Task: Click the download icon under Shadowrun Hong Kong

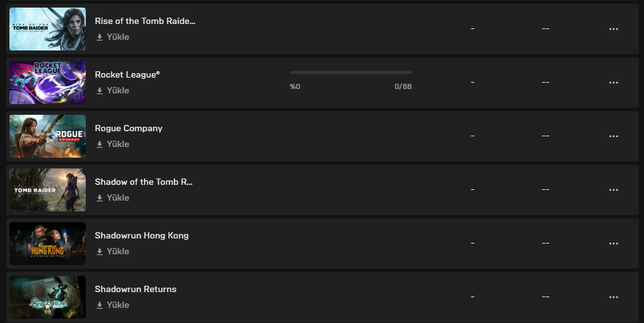Action: [x=100, y=252]
